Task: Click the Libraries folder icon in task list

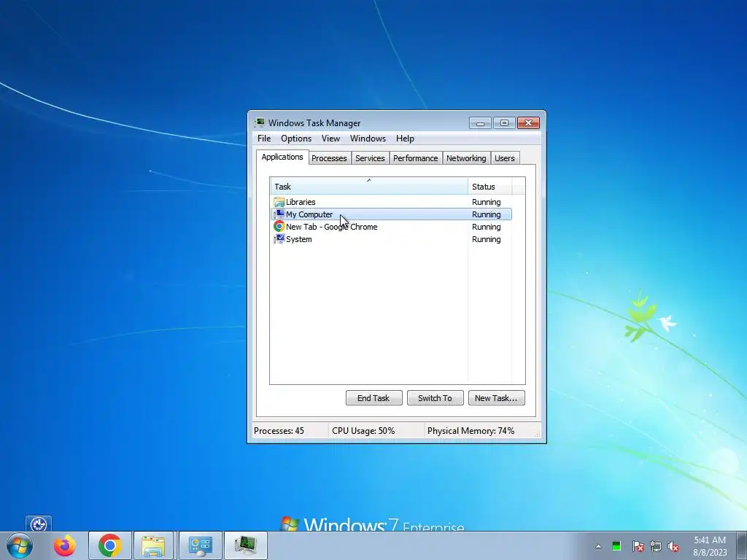Action: [279, 202]
